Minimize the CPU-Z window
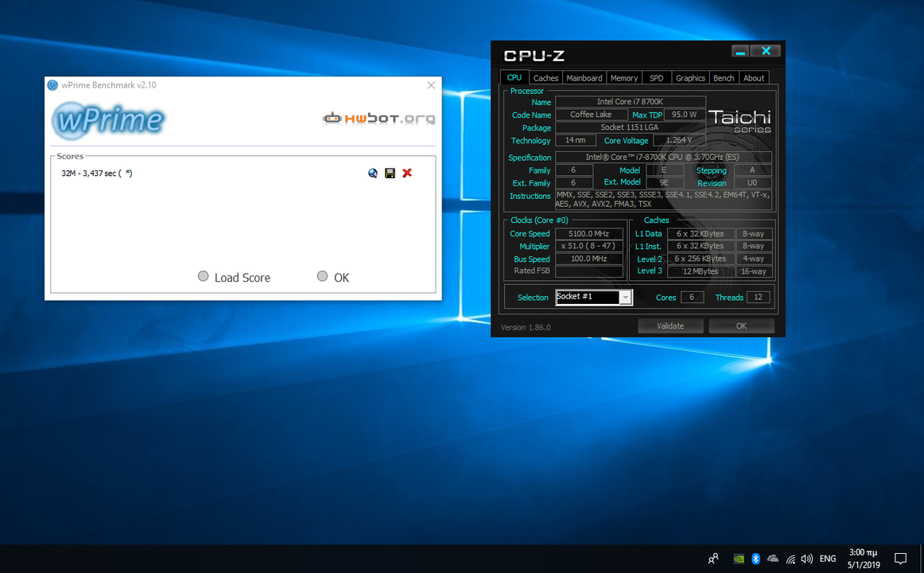 (740, 51)
